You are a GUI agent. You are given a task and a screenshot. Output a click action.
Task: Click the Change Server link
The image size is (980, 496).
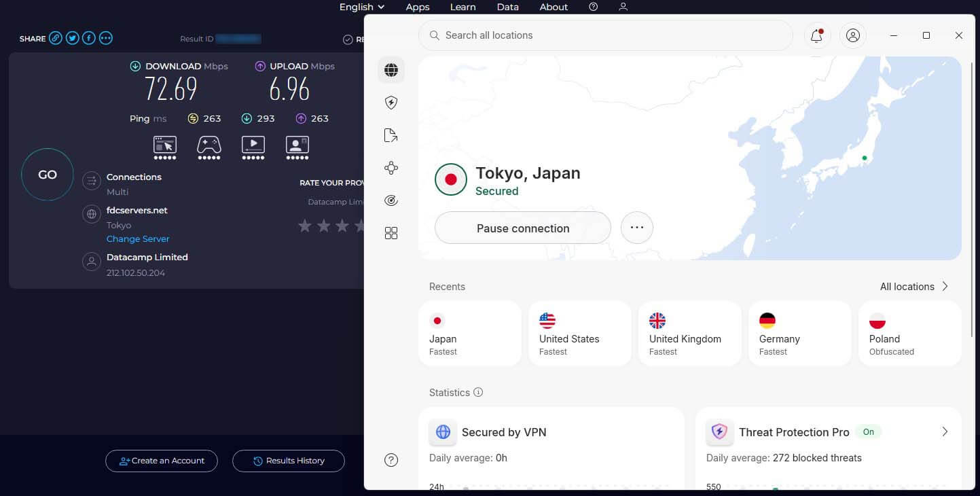point(138,238)
